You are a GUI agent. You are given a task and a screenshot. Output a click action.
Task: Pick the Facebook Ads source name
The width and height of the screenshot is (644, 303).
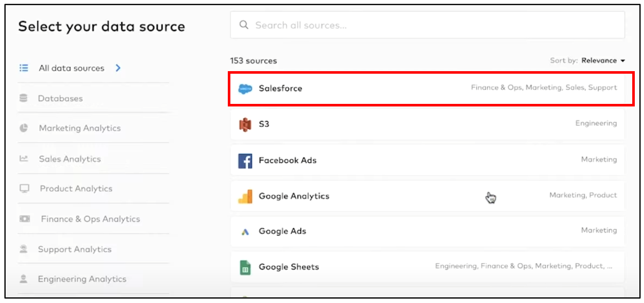(287, 161)
